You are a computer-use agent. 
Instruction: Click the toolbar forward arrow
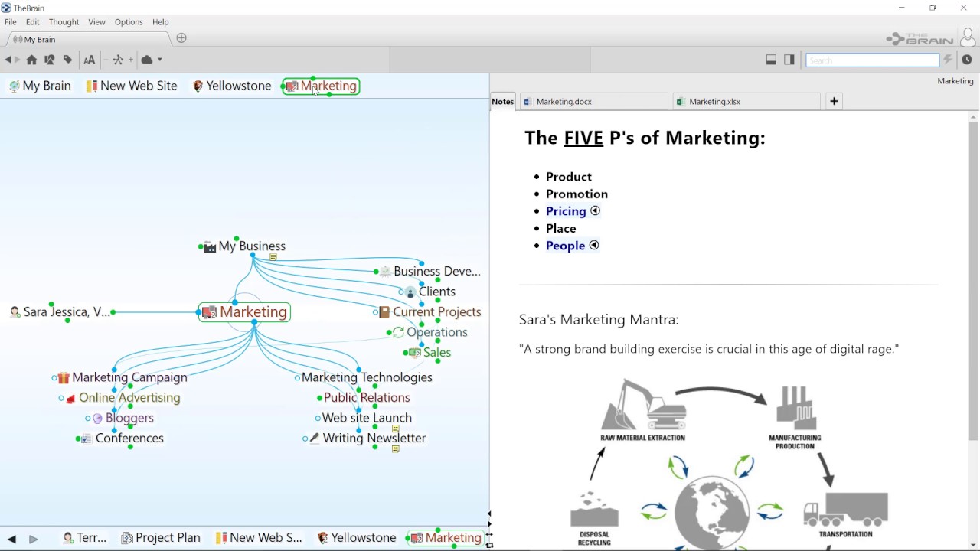point(18,60)
